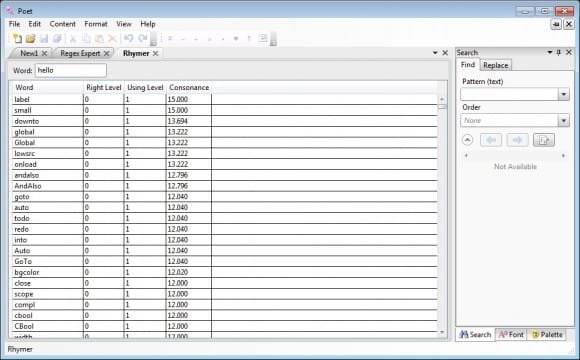Click the 12.020 consonance value
Viewport: 580px width, 360px height.
click(178, 272)
